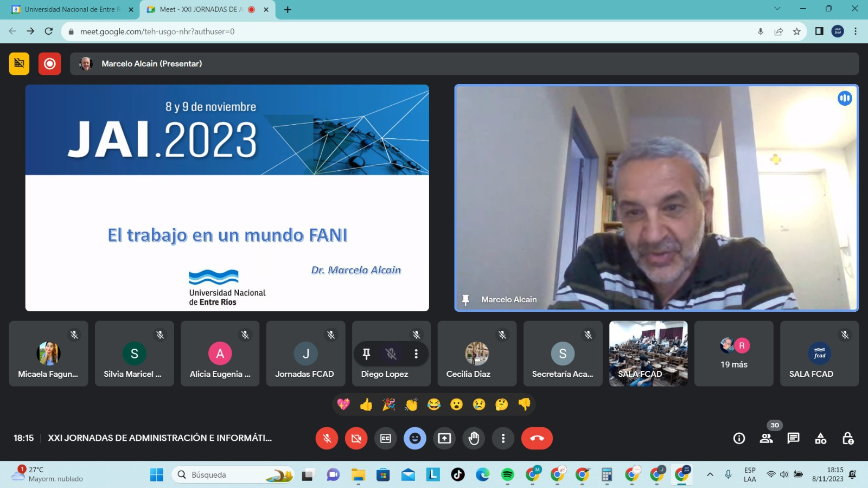The height and width of the screenshot is (488, 868).
Task: Open Spotify from the taskbar
Action: point(507,475)
